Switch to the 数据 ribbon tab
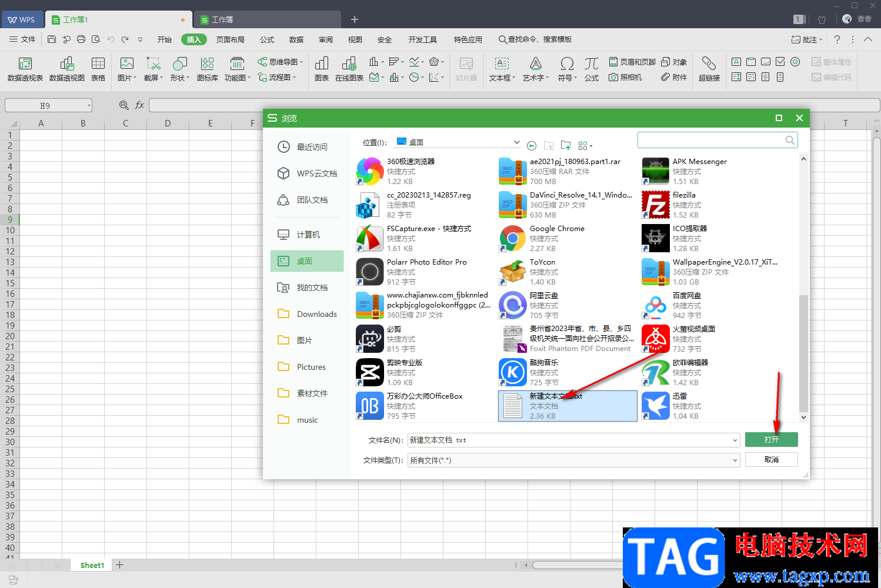Image resolution: width=881 pixels, height=588 pixels. pyautogui.click(x=296, y=39)
